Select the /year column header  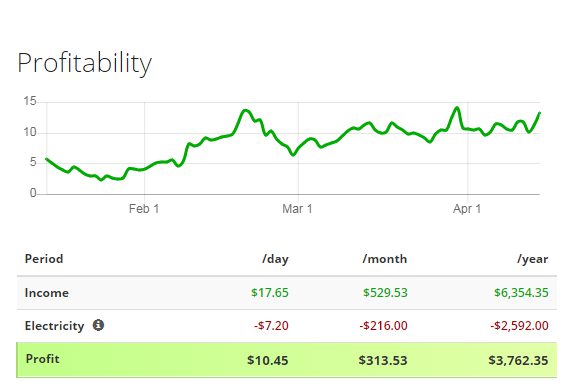533,259
